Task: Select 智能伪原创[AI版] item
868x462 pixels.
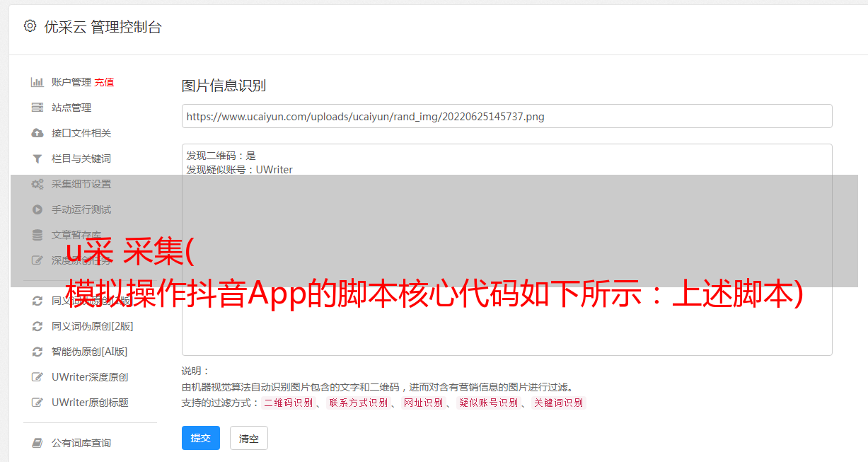Action: coord(90,352)
